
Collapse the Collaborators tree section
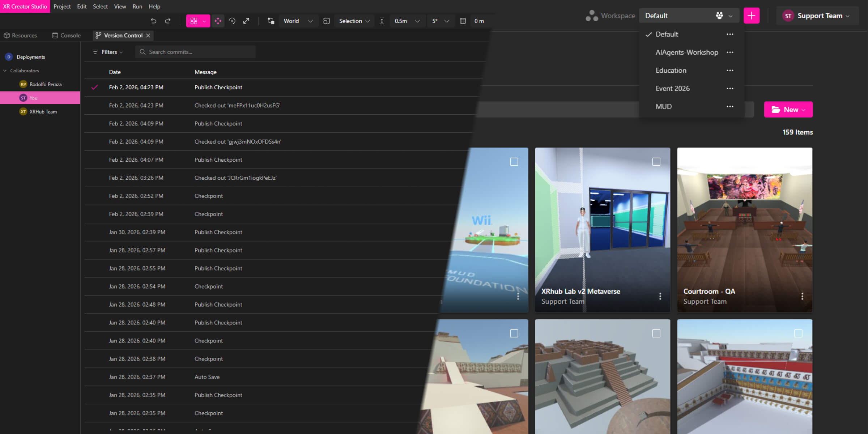pos(5,71)
